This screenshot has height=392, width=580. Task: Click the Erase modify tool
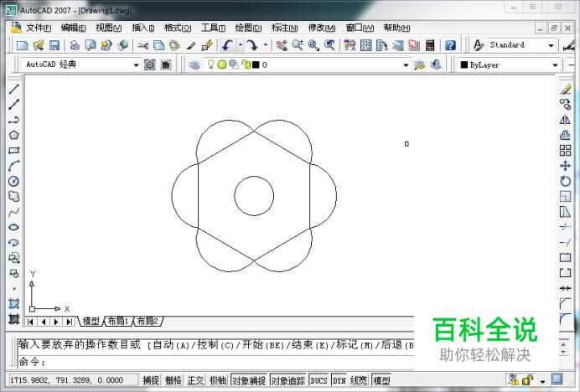[x=565, y=89]
